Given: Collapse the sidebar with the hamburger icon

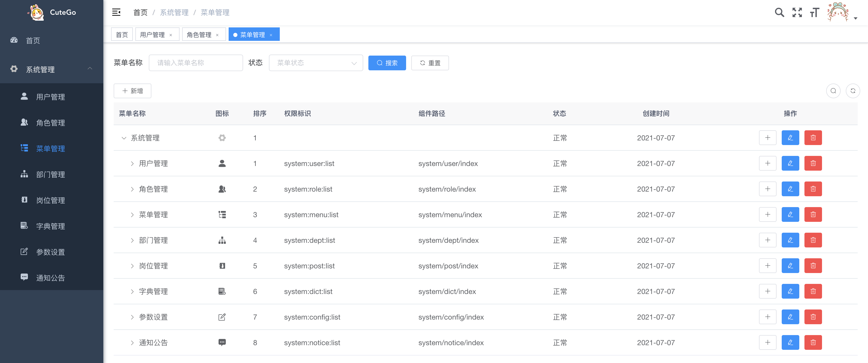Looking at the screenshot, I should (x=116, y=12).
